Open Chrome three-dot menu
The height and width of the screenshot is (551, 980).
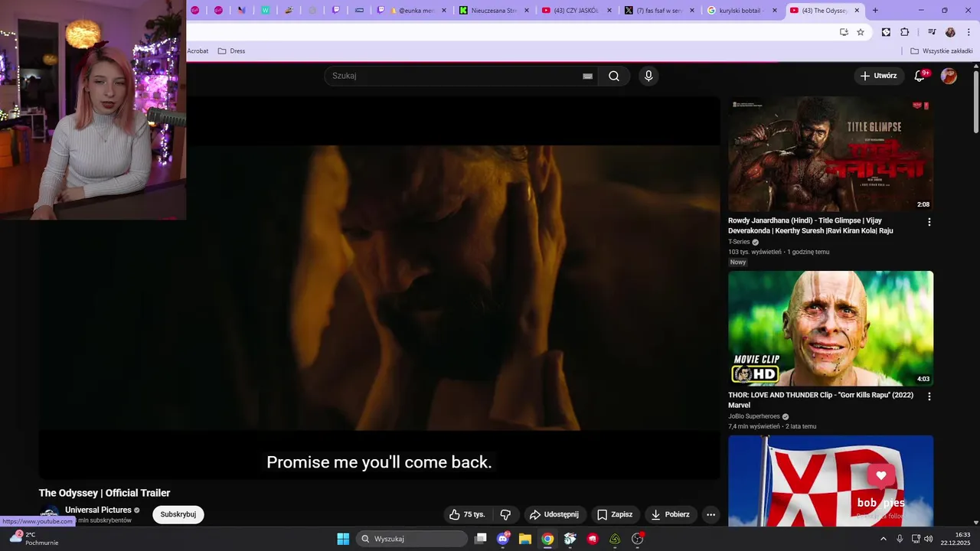969,32
